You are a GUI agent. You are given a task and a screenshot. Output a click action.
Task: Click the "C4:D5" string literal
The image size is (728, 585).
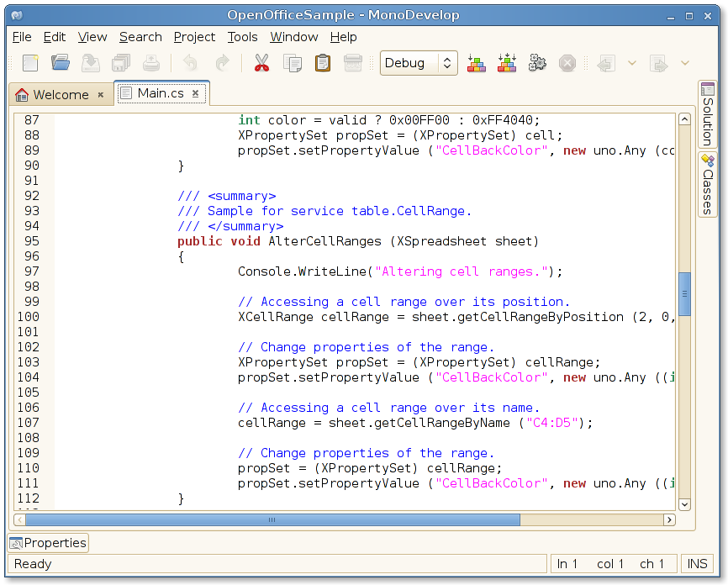552,423
